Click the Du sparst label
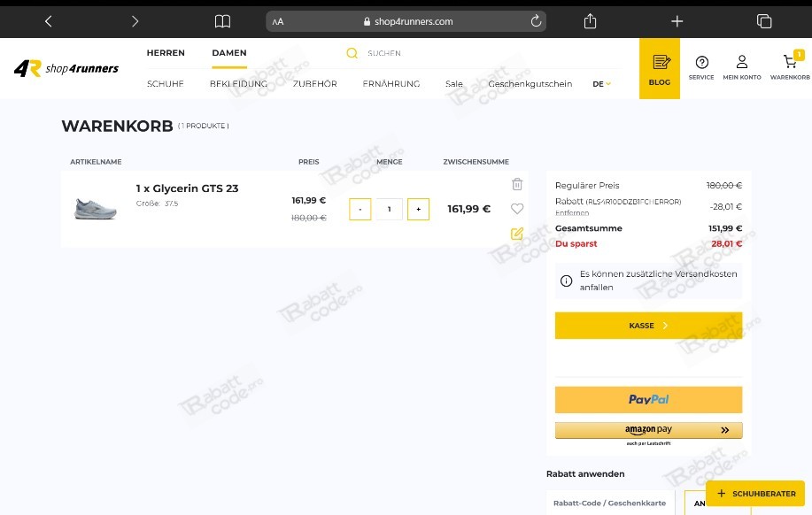 [x=576, y=243]
